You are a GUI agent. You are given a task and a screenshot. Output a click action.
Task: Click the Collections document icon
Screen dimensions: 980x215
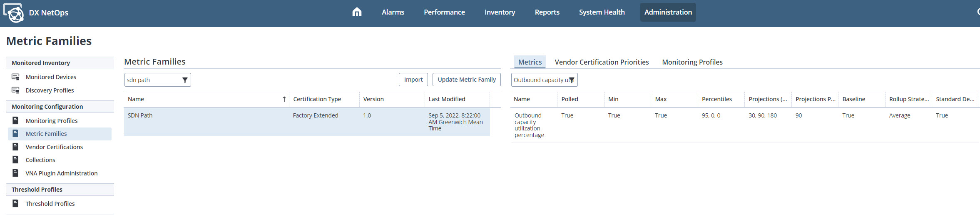16,160
